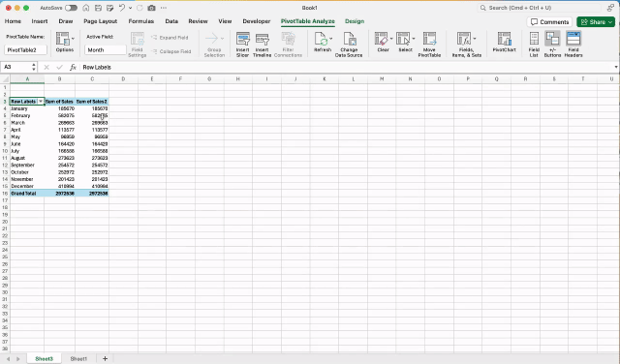The height and width of the screenshot is (364, 620).
Task: Switch to the Review tab
Action: (x=198, y=21)
